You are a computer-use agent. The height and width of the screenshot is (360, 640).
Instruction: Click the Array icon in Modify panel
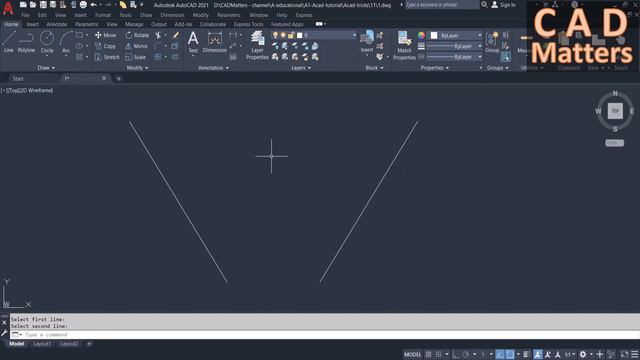158,57
